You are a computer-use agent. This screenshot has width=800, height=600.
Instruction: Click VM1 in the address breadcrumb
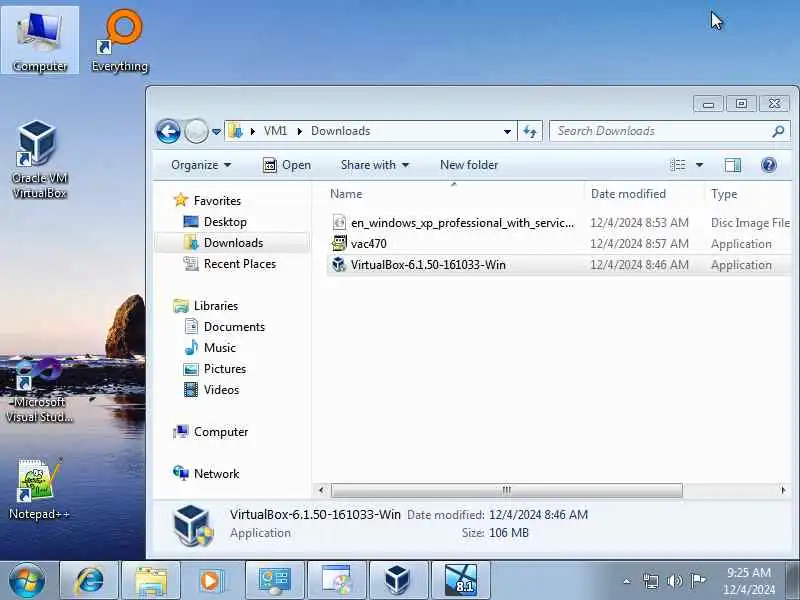point(275,131)
